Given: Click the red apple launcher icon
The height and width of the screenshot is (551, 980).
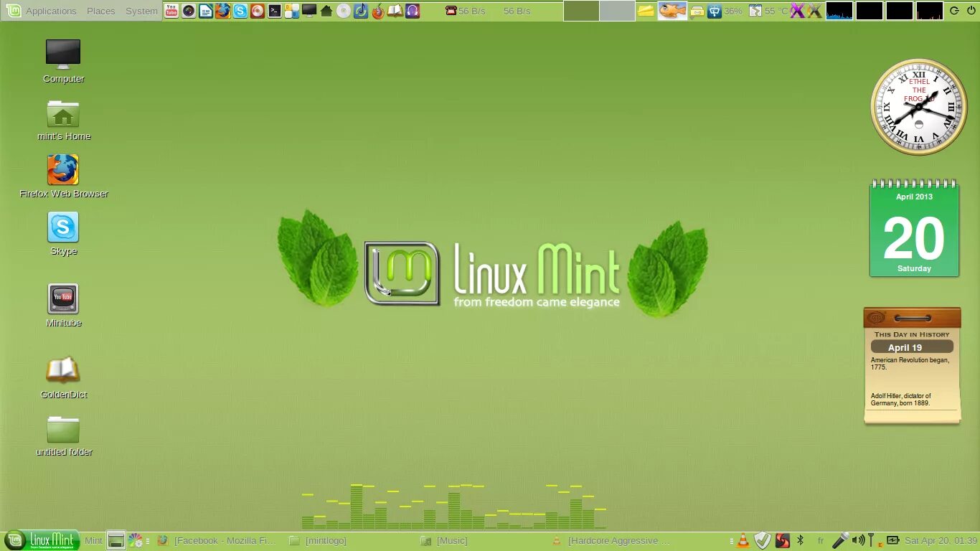Looking at the screenshot, I should pyautogui.click(x=378, y=11).
